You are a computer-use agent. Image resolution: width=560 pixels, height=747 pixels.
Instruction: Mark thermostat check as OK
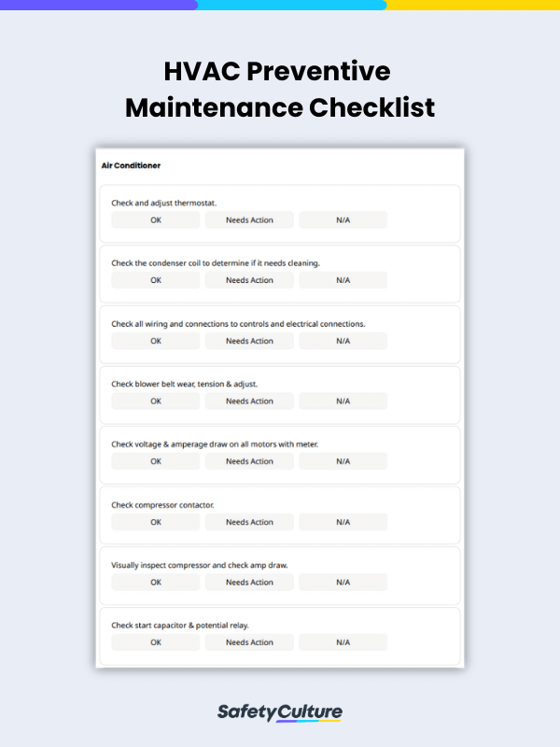[x=155, y=219]
